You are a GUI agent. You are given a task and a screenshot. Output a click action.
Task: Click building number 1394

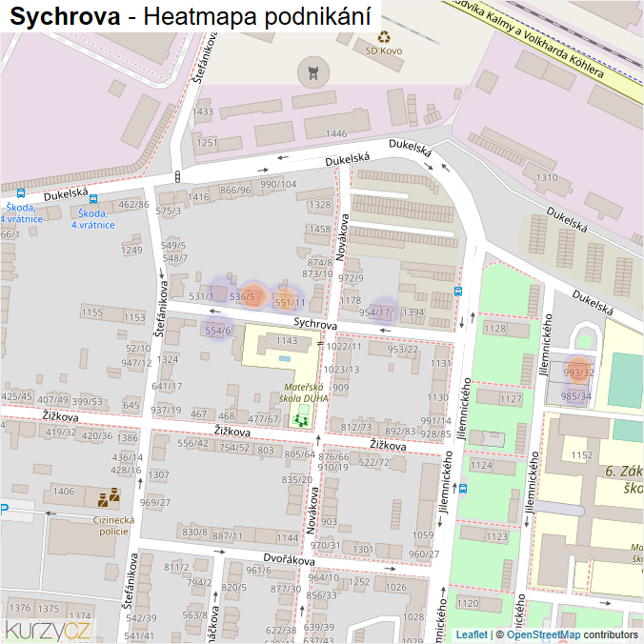point(413,312)
